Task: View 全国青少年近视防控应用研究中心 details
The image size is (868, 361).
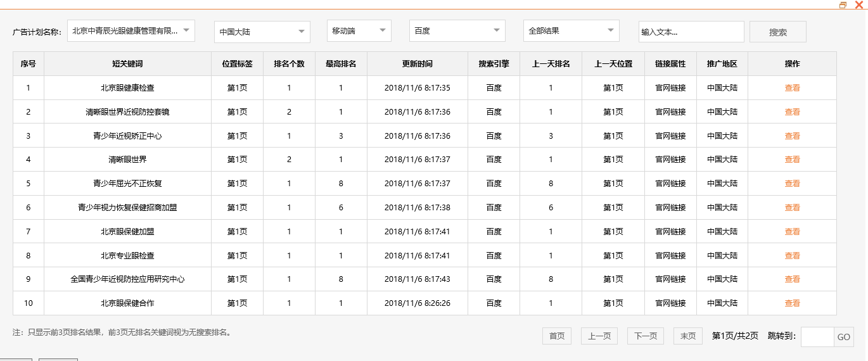Action: coord(792,279)
